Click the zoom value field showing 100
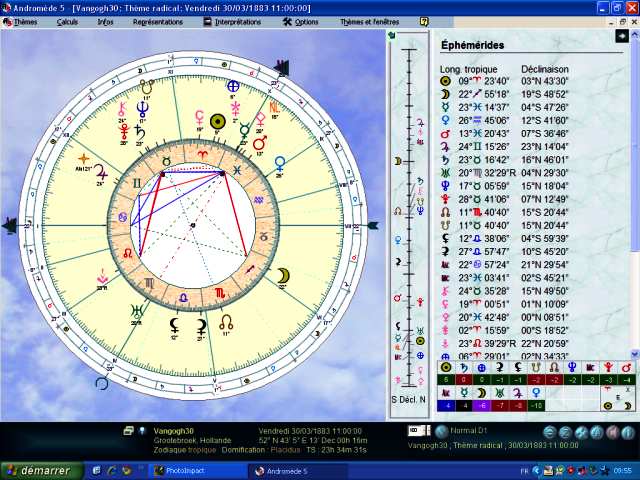This screenshot has width=640, height=480. coord(415,430)
